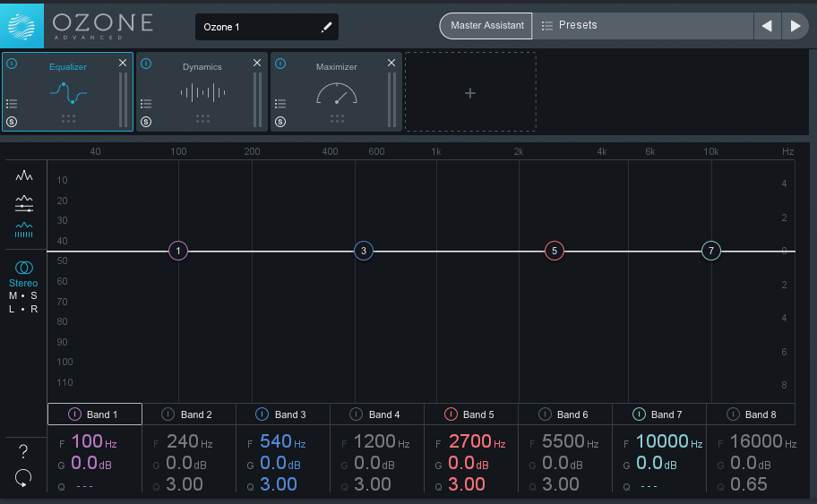Click EQ node 5 on the curve

555,251
